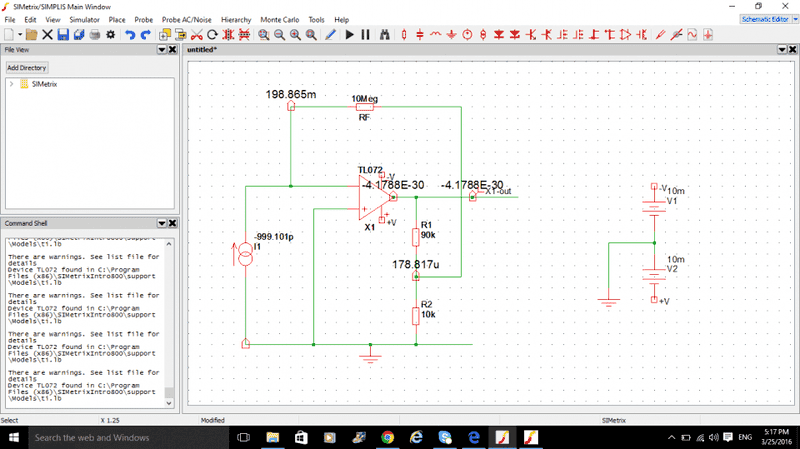The image size is (800, 449).
Task: Open the Simulator menu
Action: [84, 19]
